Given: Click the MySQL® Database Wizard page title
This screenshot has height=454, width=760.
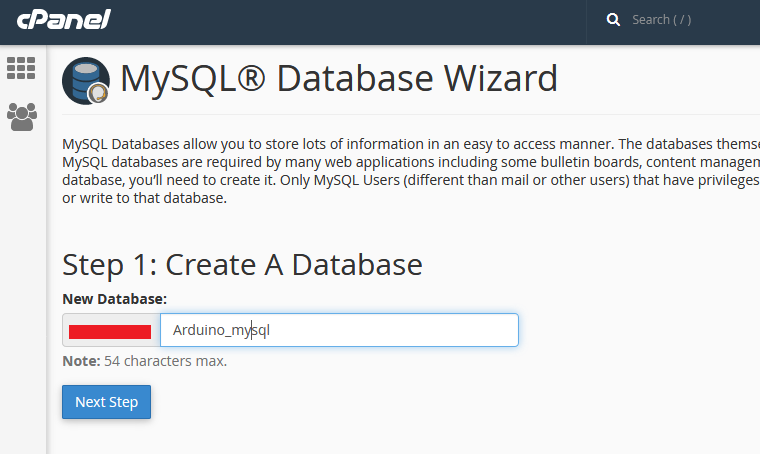Looking at the screenshot, I should tap(338, 79).
